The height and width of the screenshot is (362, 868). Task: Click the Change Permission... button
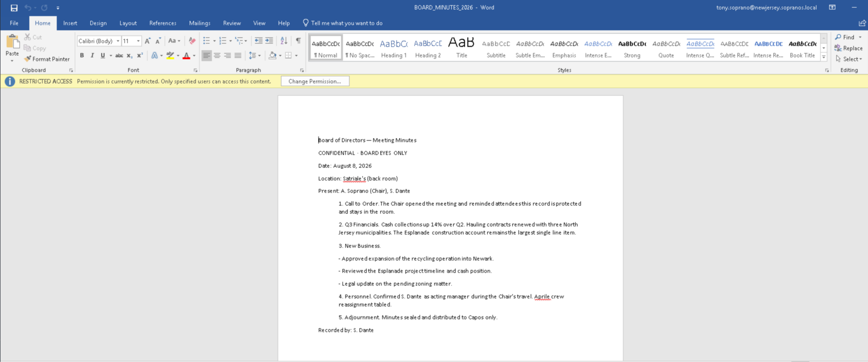click(x=315, y=81)
